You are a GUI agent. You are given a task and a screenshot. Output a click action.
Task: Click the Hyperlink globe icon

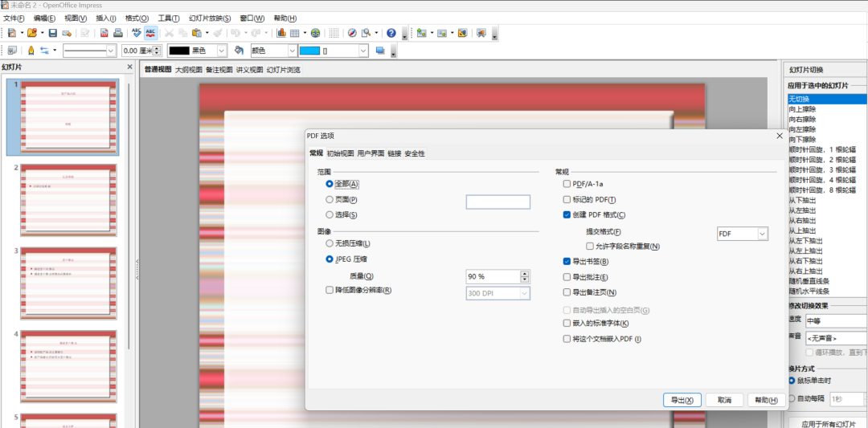click(x=315, y=33)
